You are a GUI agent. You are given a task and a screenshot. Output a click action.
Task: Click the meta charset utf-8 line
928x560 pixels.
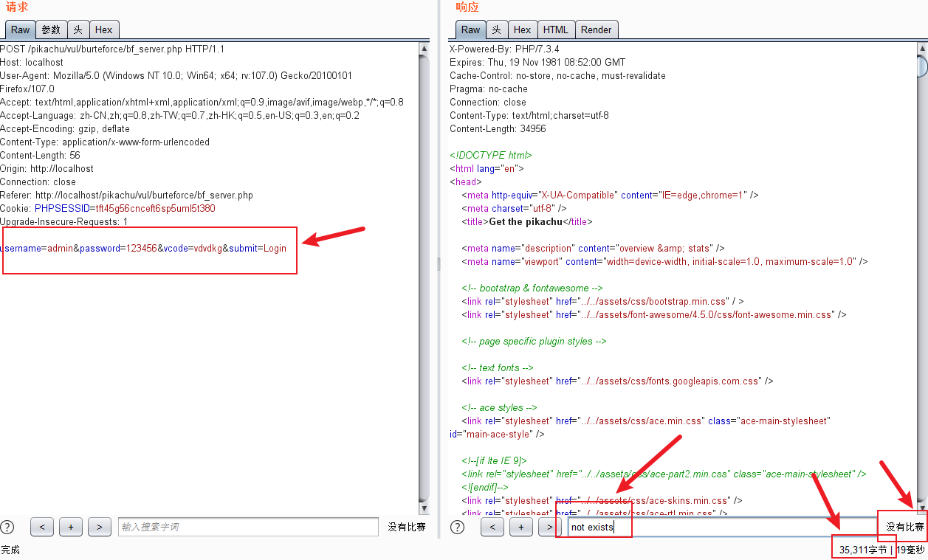coord(514,209)
